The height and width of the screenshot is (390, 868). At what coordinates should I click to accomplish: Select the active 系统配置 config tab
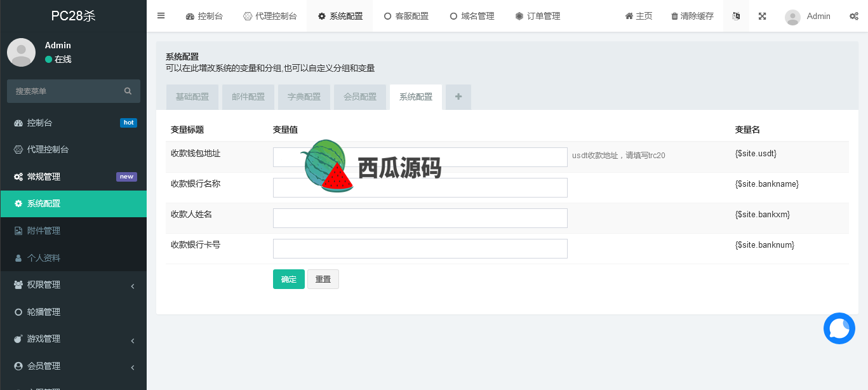(416, 97)
